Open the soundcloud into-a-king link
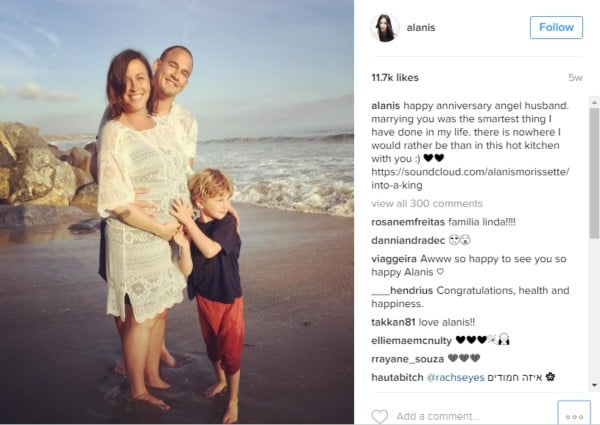Viewport: 600px width, 425px height. (470, 178)
